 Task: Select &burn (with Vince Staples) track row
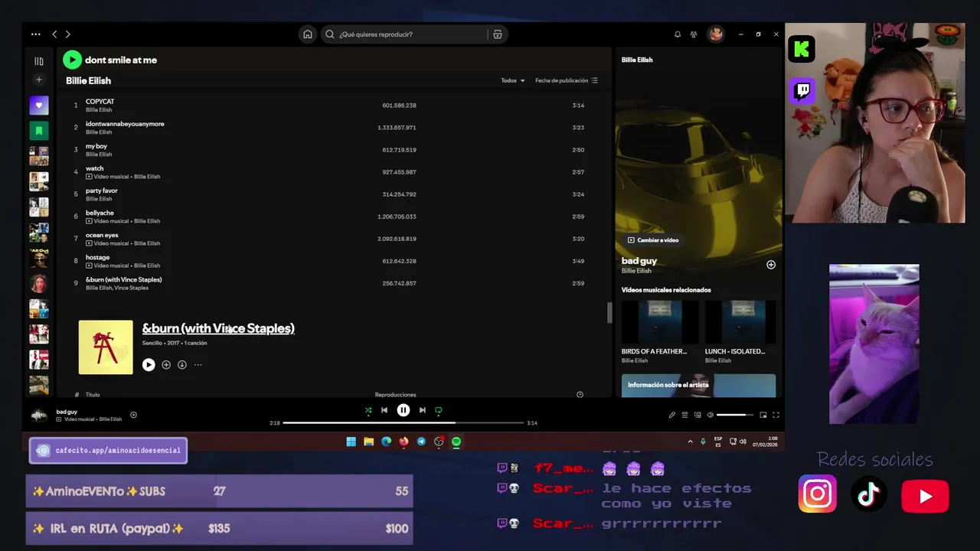[x=333, y=283]
